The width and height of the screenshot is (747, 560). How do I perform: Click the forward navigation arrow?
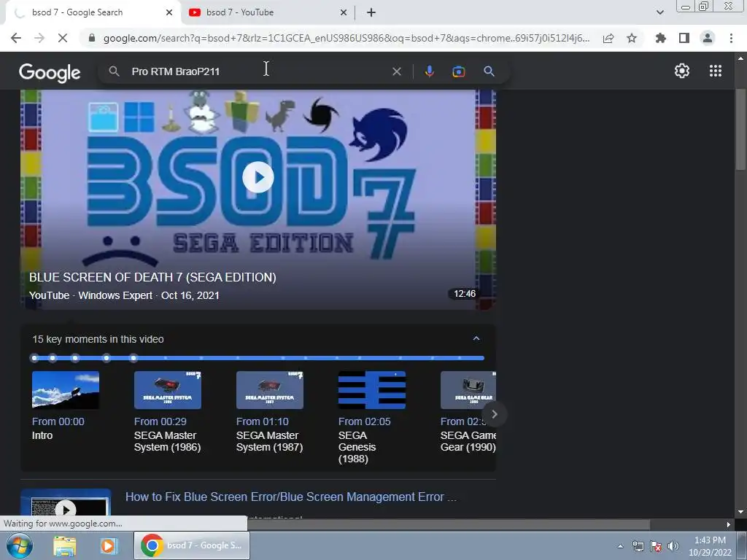(x=39, y=38)
